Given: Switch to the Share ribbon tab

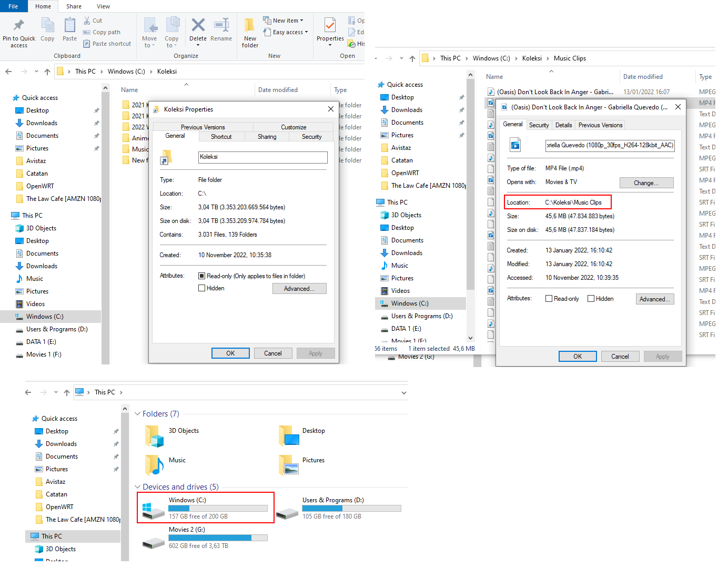Looking at the screenshot, I should click(73, 6).
